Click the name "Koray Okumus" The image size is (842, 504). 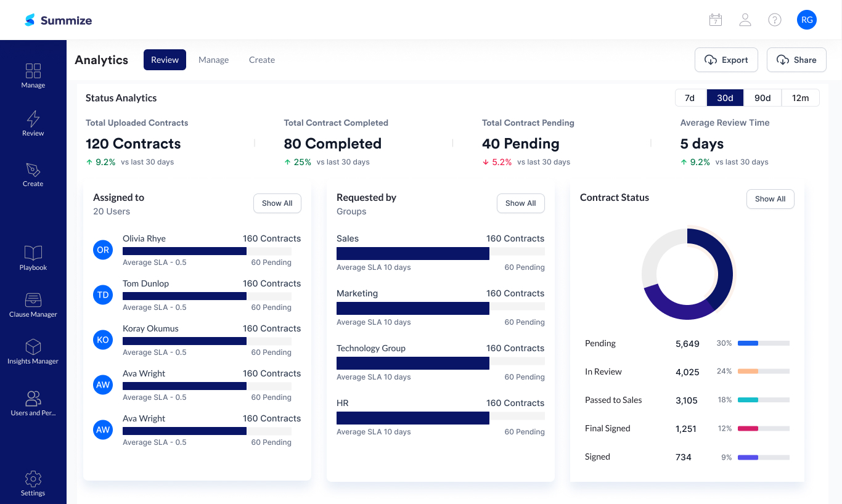pyautogui.click(x=150, y=328)
